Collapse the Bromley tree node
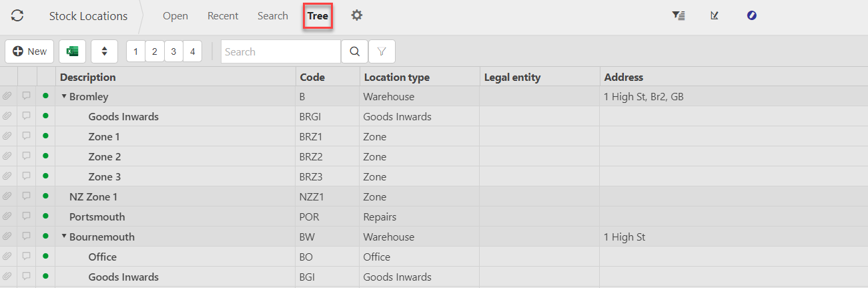 point(64,96)
